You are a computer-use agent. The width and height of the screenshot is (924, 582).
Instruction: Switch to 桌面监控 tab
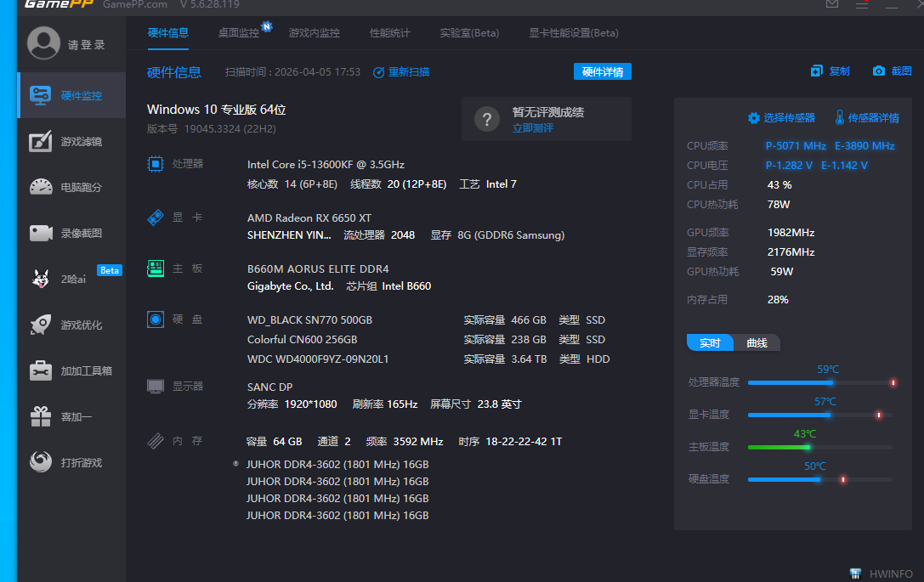(239, 33)
